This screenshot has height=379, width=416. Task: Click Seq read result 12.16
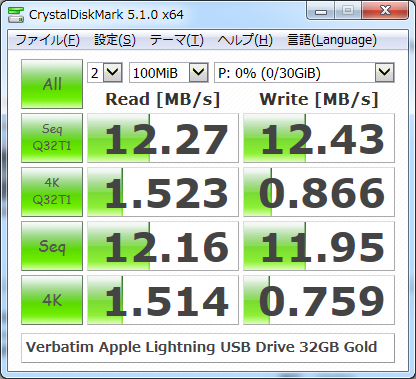coord(163,246)
